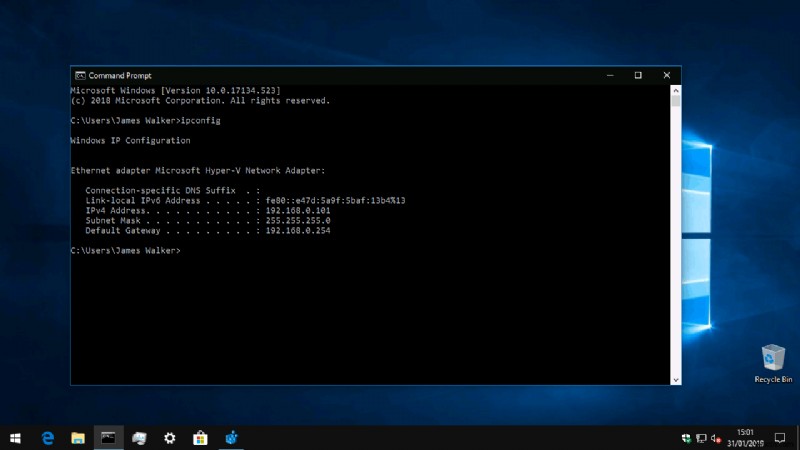The width and height of the screenshot is (800, 450).
Task: Click the Command Prompt title bar icon
Action: [x=80, y=76]
